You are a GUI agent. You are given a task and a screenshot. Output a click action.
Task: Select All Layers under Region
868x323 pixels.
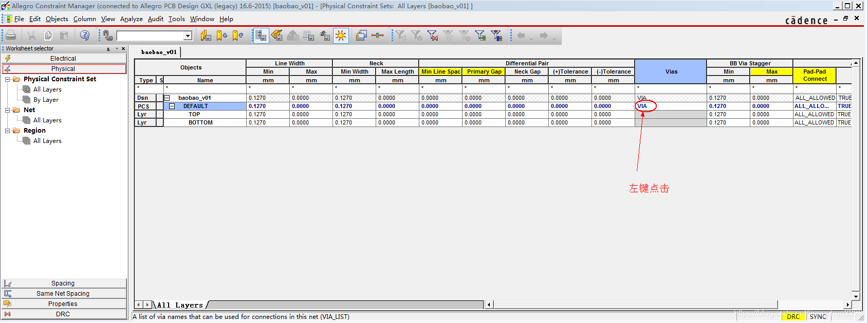(x=47, y=141)
